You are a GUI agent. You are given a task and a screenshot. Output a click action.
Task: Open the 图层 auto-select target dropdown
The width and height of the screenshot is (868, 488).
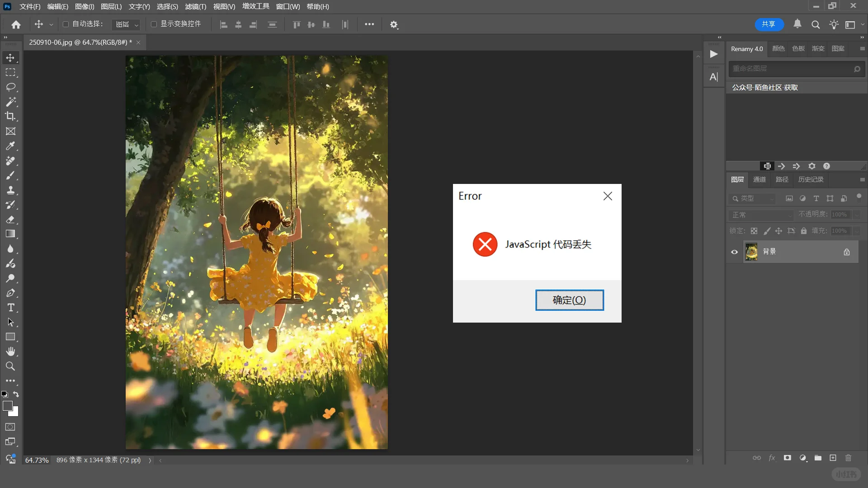click(126, 24)
